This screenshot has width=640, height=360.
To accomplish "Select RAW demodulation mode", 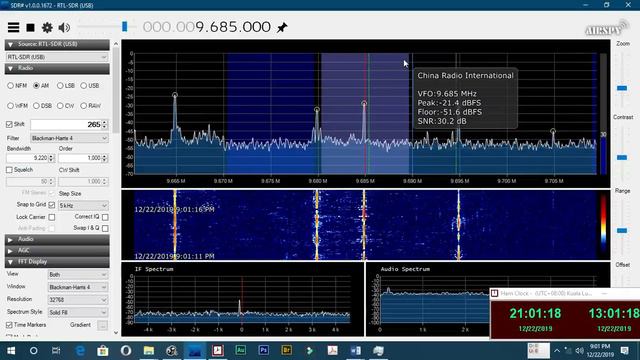I will (x=84, y=106).
